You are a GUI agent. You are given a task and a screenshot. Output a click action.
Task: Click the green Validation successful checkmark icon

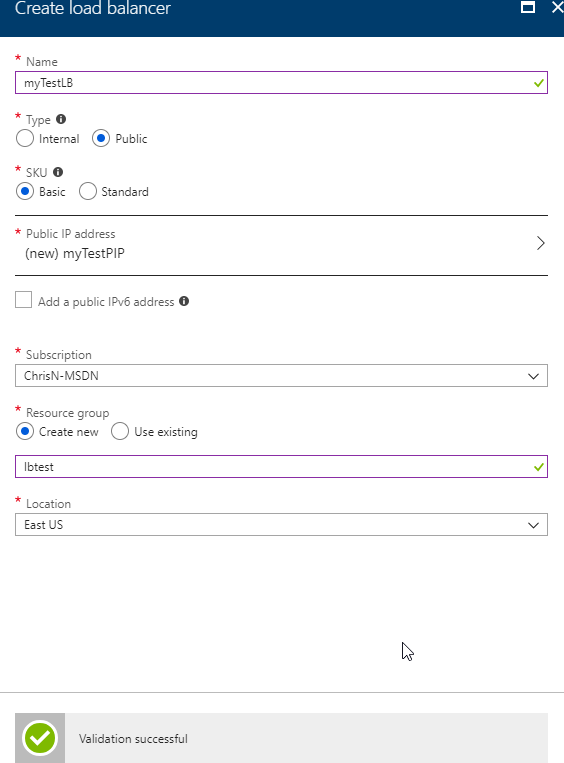(x=40, y=738)
